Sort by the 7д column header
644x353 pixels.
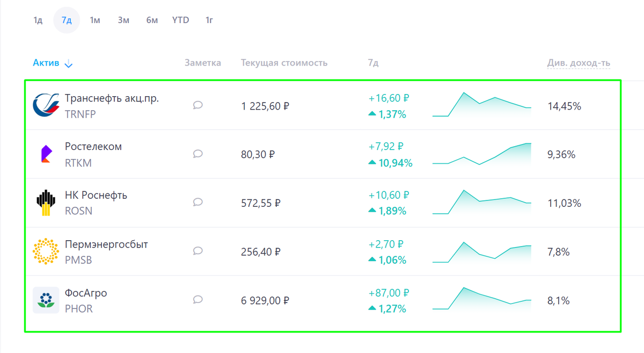(373, 63)
